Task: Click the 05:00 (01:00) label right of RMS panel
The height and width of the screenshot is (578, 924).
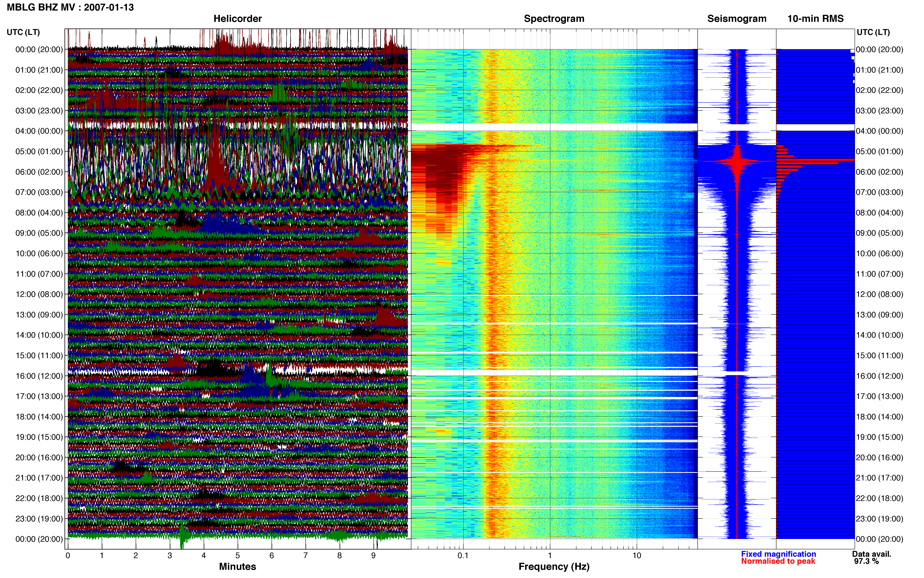Action: [880, 151]
